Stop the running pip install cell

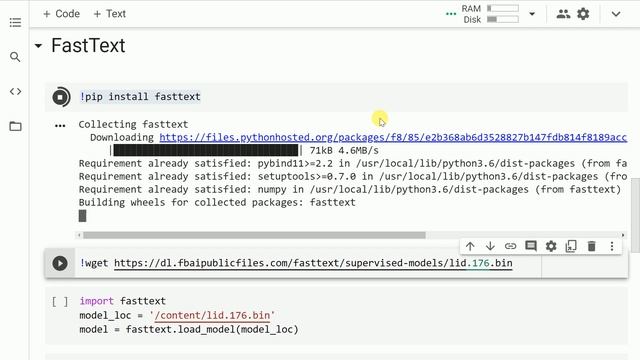(60, 97)
